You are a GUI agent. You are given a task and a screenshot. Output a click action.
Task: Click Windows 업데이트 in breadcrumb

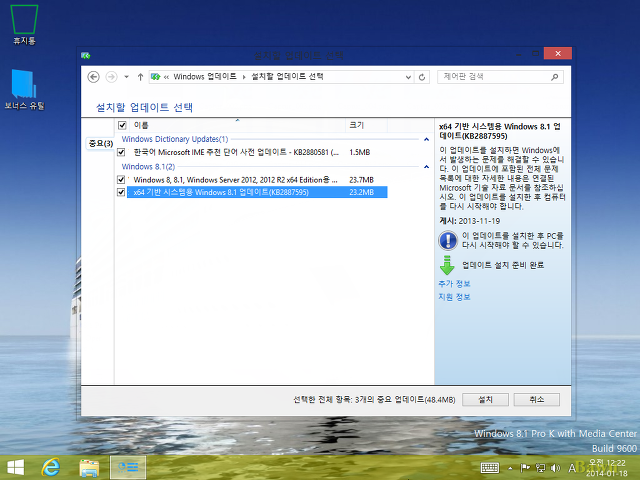pos(205,77)
